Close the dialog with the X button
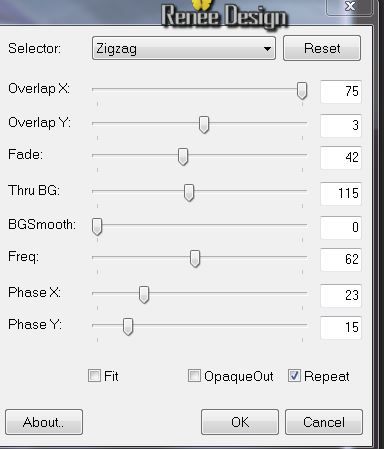 click(x=349, y=7)
